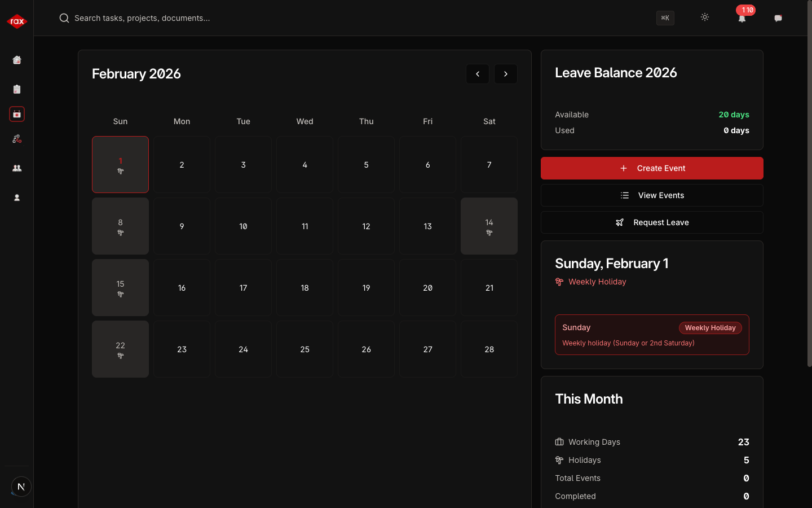Open your Profile icon in sidebar
This screenshot has width=812, height=508.
(x=17, y=198)
